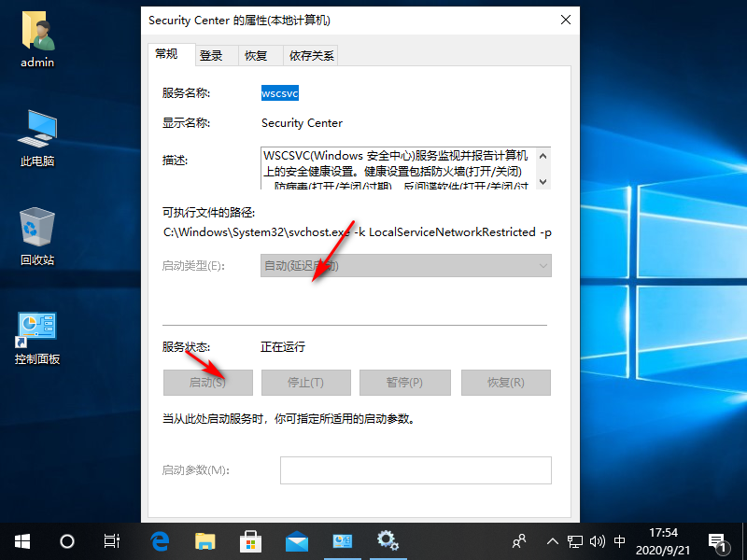Open the Windows Start menu
Image resolution: width=747 pixels, height=560 pixels.
pyautogui.click(x=21, y=540)
